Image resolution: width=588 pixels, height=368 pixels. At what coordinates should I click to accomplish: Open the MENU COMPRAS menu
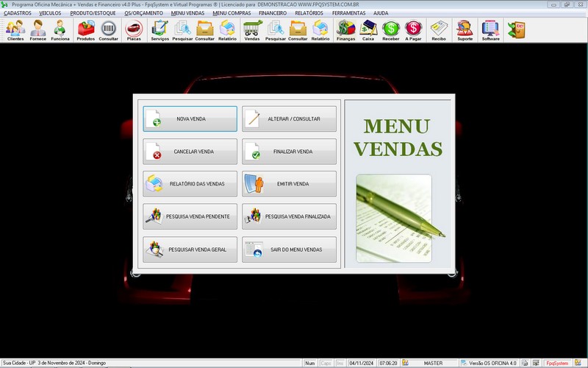click(x=232, y=13)
